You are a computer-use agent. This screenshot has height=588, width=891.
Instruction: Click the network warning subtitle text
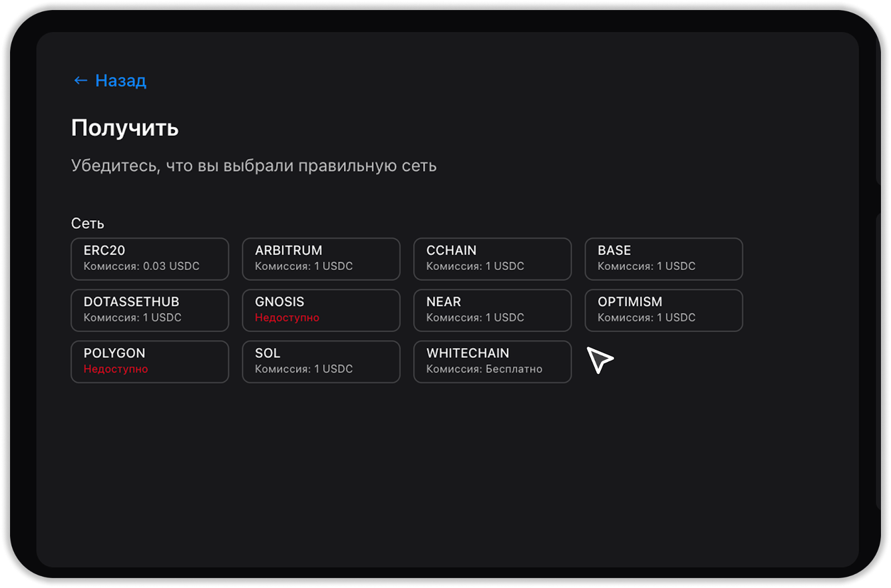tap(253, 166)
